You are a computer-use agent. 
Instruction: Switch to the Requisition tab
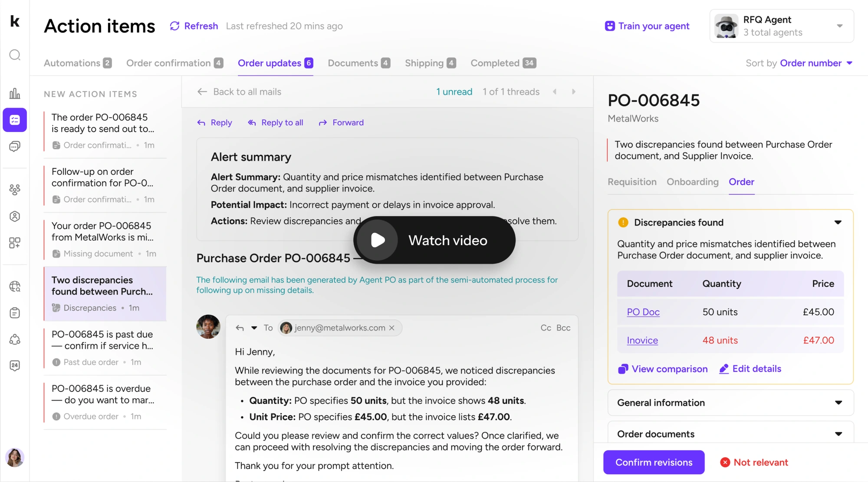click(632, 182)
